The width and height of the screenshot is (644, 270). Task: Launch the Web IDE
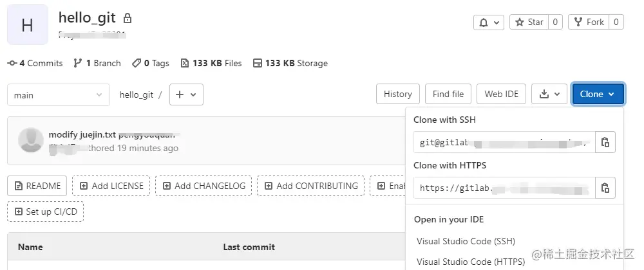coord(501,94)
